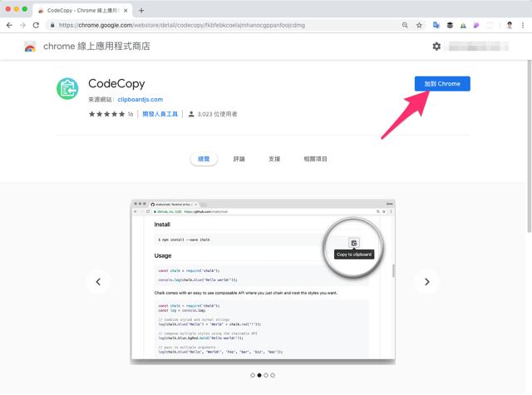532x395 pixels.
Task: Show next screenshot with right chevron
Action: (426, 282)
